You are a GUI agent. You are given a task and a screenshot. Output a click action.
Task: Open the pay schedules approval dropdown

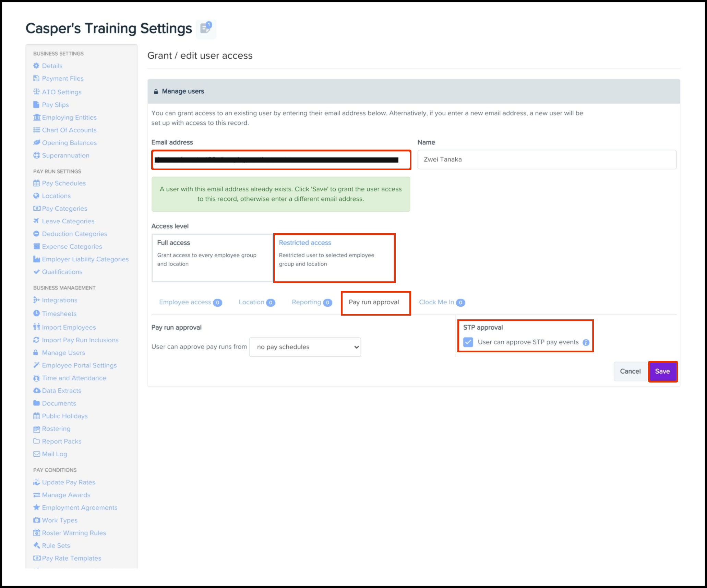click(x=305, y=347)
